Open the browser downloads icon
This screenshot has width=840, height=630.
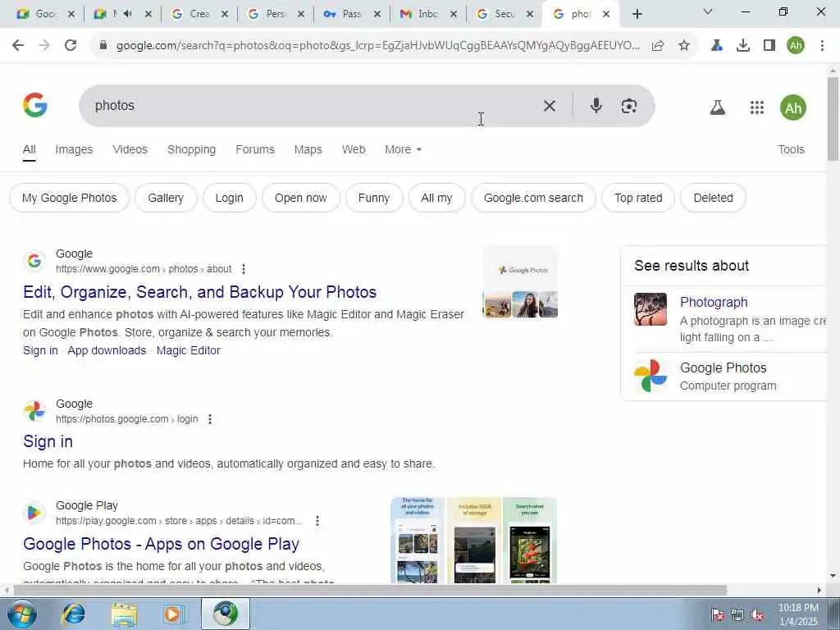coord(743,46)
